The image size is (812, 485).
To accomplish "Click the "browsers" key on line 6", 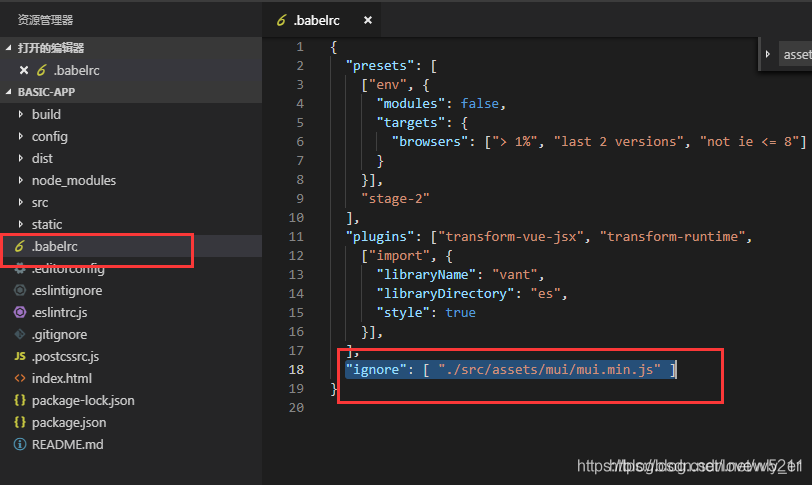I will [430, 141].
